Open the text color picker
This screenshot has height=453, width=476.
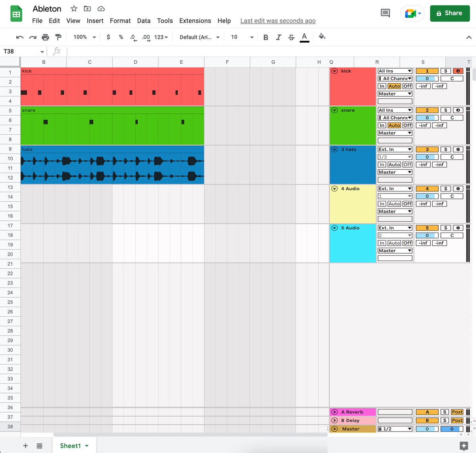[x=304, y=37]
